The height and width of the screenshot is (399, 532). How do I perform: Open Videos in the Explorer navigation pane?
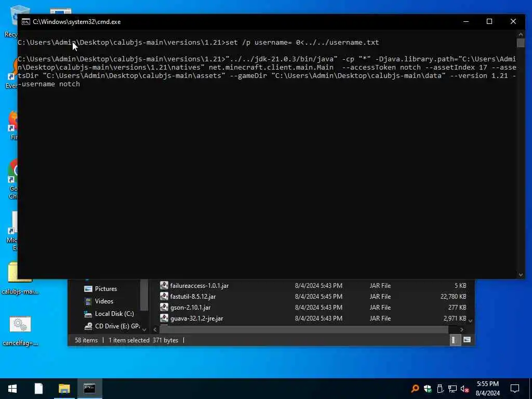click(104, 301)
